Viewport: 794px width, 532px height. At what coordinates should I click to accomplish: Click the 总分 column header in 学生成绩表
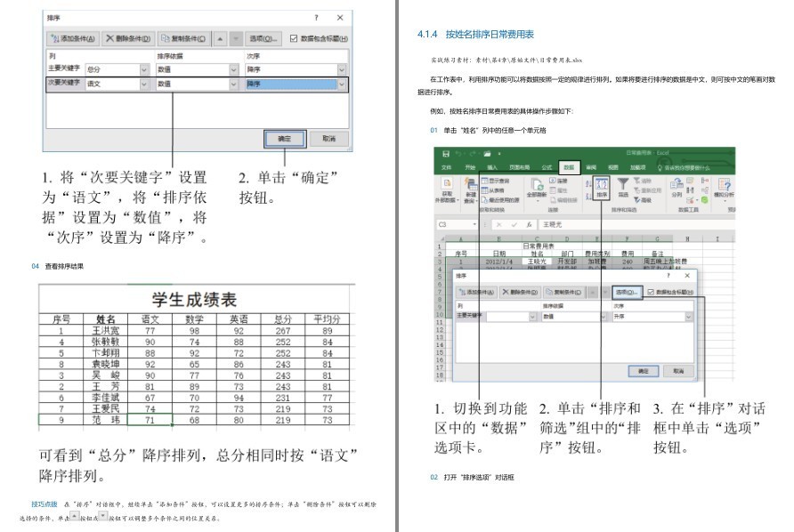[x=282, y=319]
